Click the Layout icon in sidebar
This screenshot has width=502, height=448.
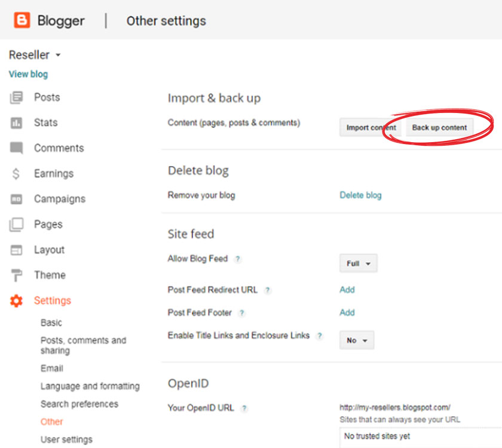pyautogui.click(x=17, y=250)
